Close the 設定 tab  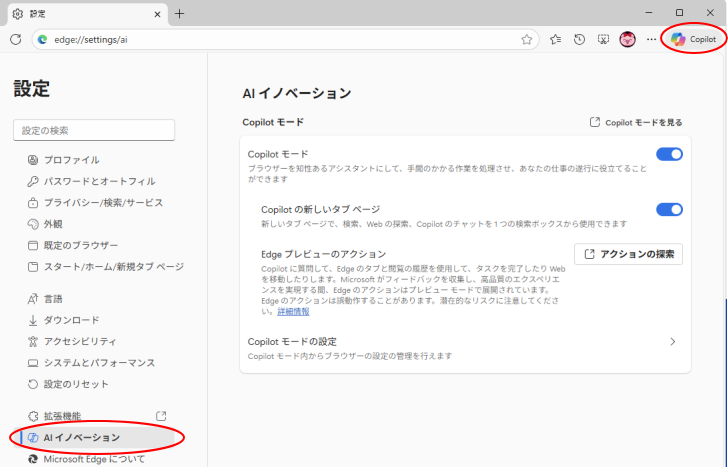pyautogui.click(x=157, y=14)
